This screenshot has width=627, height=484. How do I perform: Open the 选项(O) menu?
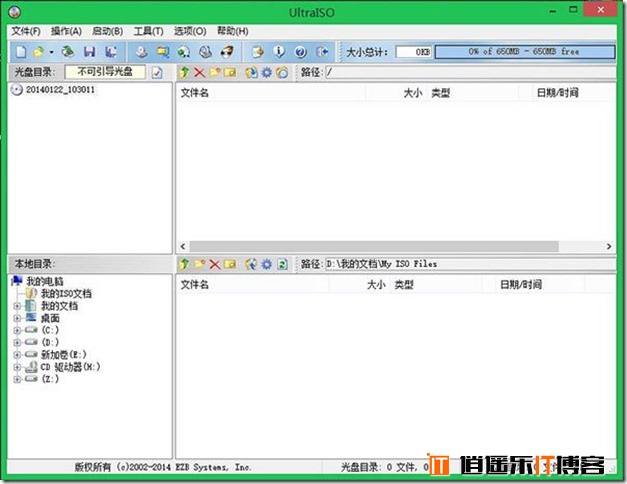click(x=190, y=31)
